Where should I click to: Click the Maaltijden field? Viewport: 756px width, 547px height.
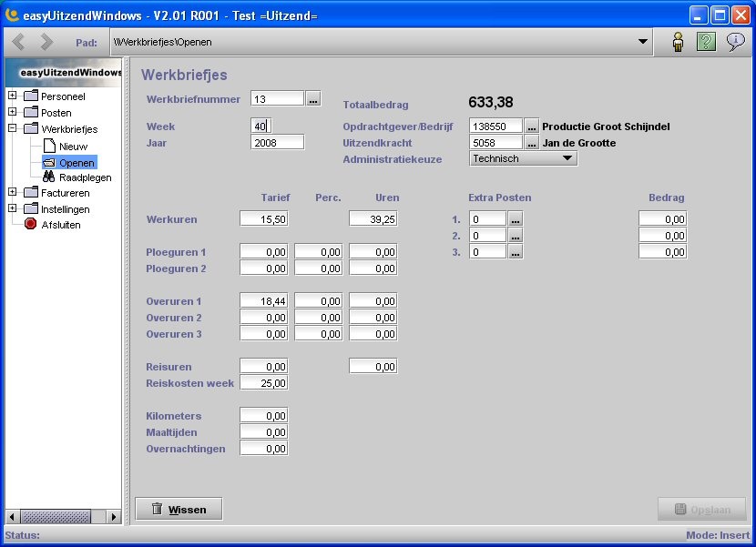click(264, 431)
